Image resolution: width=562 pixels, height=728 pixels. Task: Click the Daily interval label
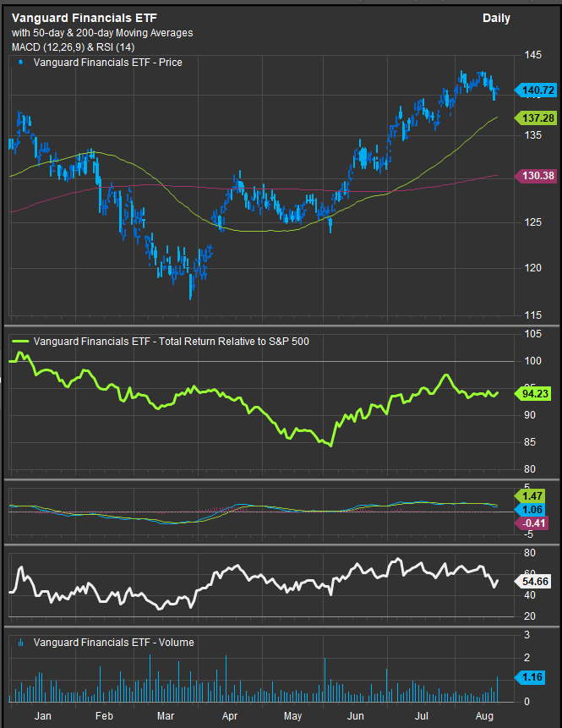pyautogui.click(x=496, y=19)
